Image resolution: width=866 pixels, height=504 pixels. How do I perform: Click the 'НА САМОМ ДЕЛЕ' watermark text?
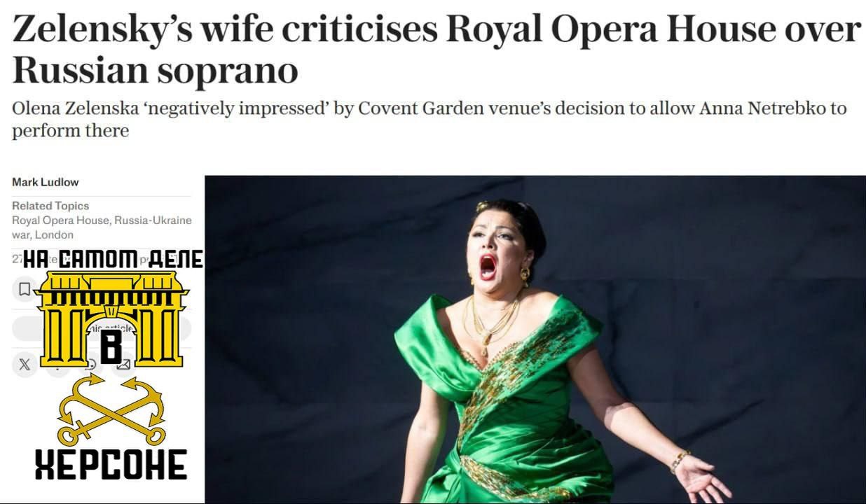click(x=113, y=260)
